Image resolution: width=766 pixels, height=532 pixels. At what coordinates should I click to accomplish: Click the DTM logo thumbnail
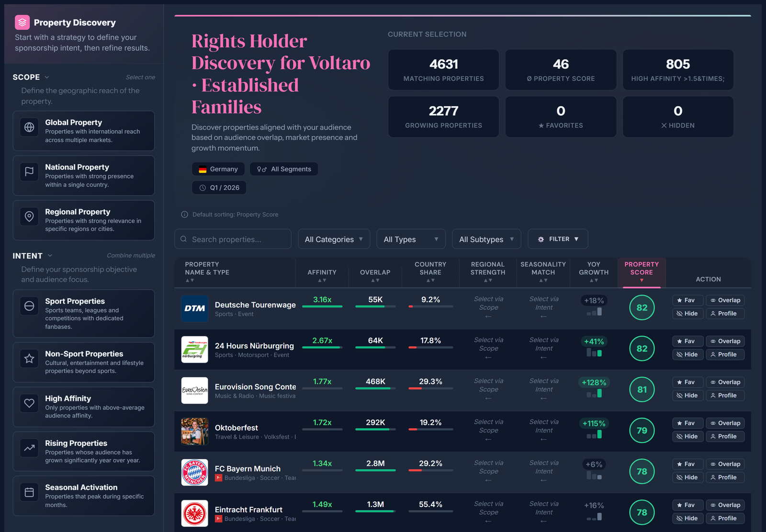click(x=195, y=308)
